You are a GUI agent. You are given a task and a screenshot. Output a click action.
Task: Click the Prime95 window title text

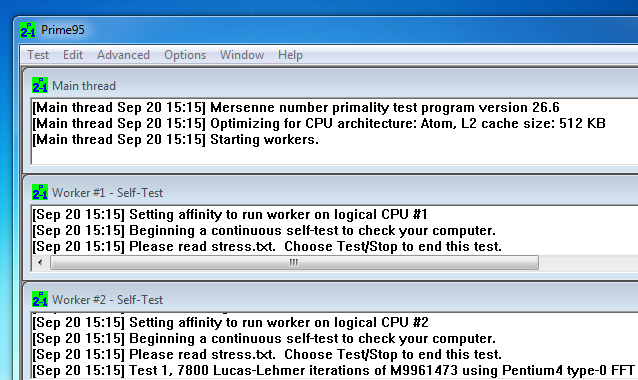pos(63,30)
